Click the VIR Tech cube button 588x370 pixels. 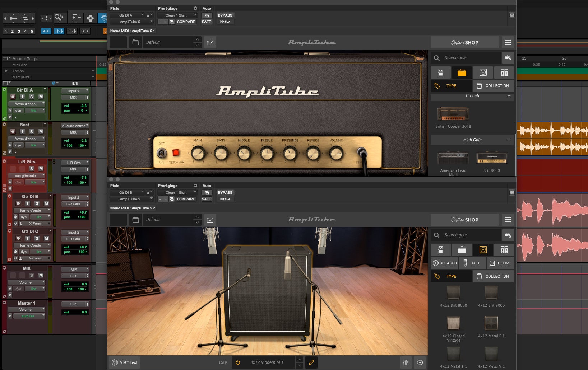point(125,362)
